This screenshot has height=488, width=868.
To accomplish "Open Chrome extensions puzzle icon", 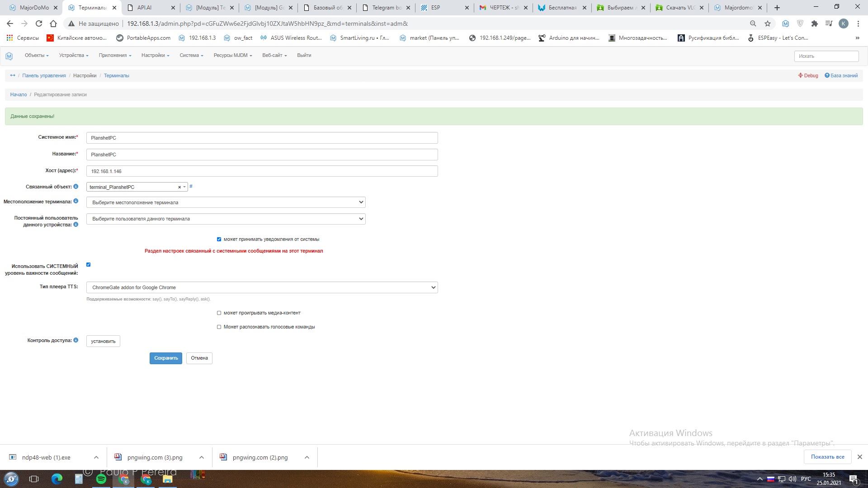I will pyautogui.click(x=815, y=23).
